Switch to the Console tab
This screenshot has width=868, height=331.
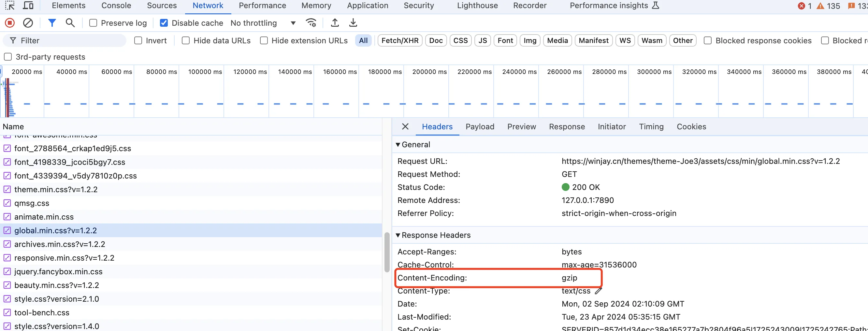[x=116, y=6]
